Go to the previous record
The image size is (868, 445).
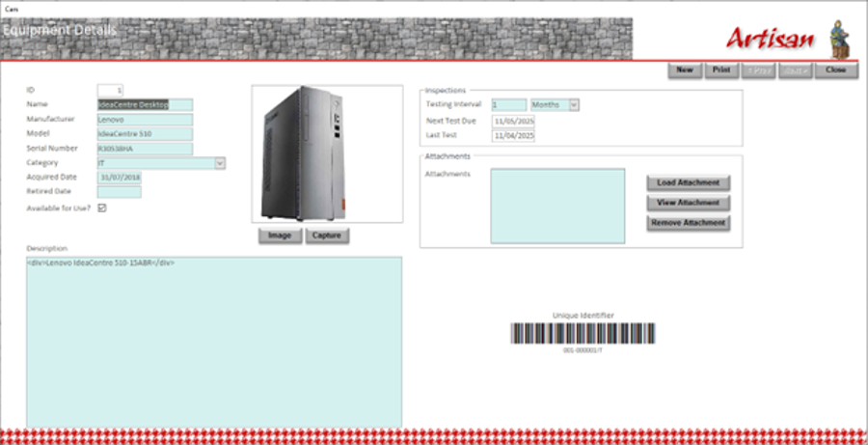756,70
